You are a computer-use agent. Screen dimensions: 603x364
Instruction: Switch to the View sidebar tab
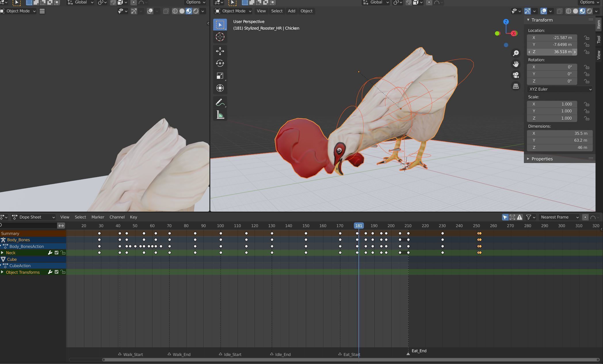pyautogui.click(x=599, y=55)
